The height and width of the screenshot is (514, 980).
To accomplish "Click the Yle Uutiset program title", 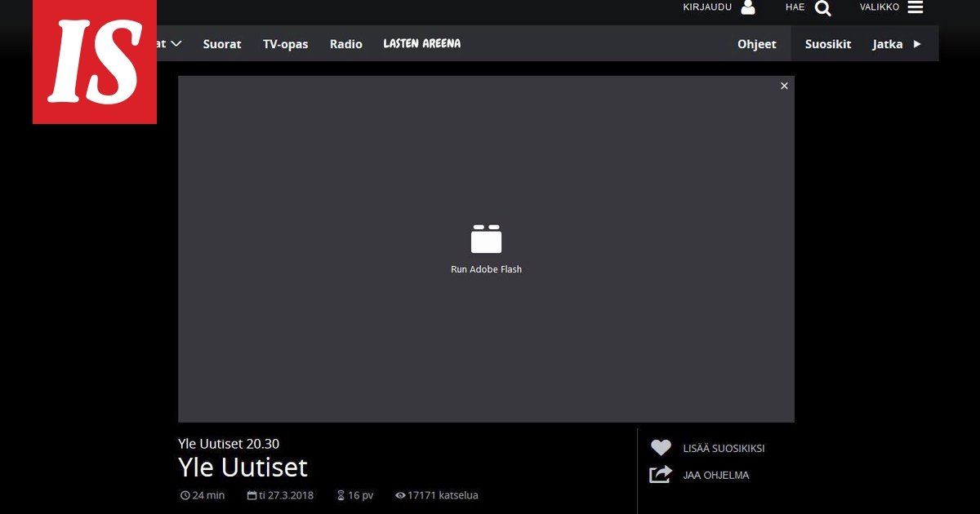I will pos(243,467).
